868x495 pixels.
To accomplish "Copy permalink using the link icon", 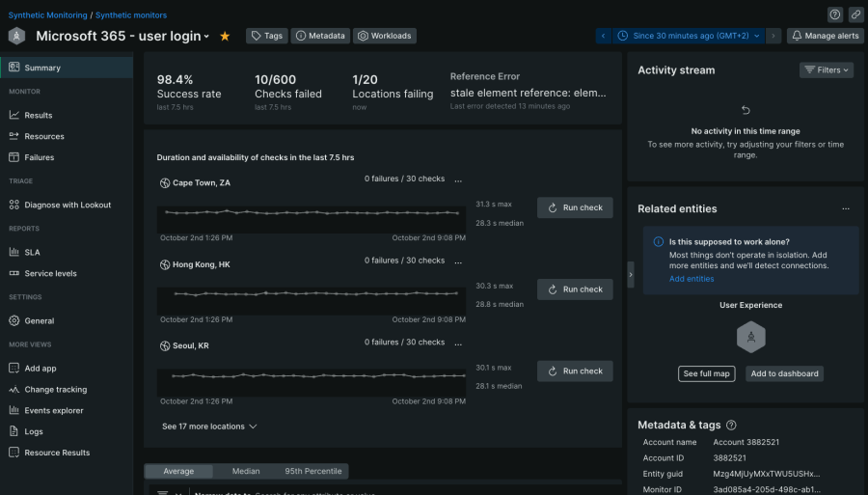I will (x=855, y=14).
